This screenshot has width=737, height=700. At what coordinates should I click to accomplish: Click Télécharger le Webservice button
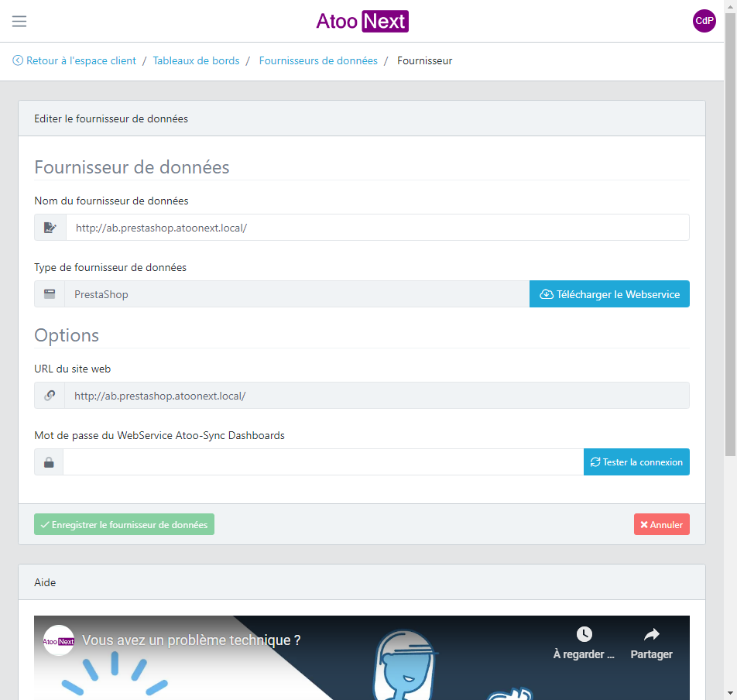[609, 294]
